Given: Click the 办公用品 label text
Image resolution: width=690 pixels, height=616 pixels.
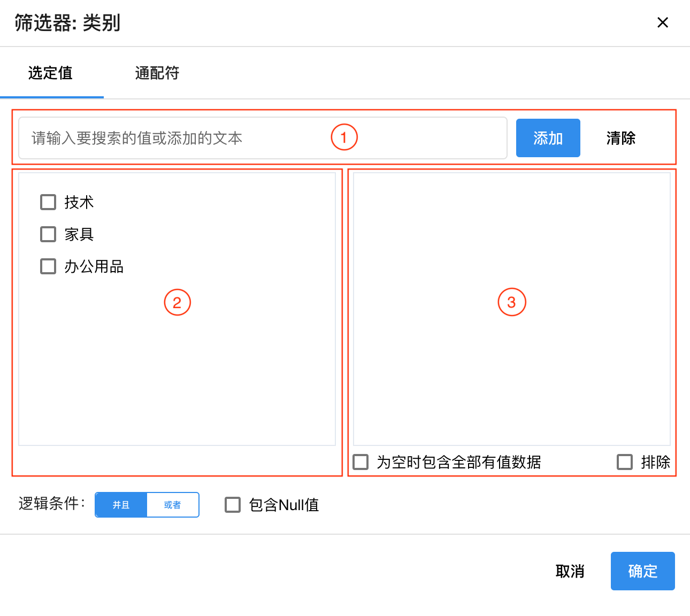Looking at the screenshot, I should pyautogui.click(x=94, y=266).
